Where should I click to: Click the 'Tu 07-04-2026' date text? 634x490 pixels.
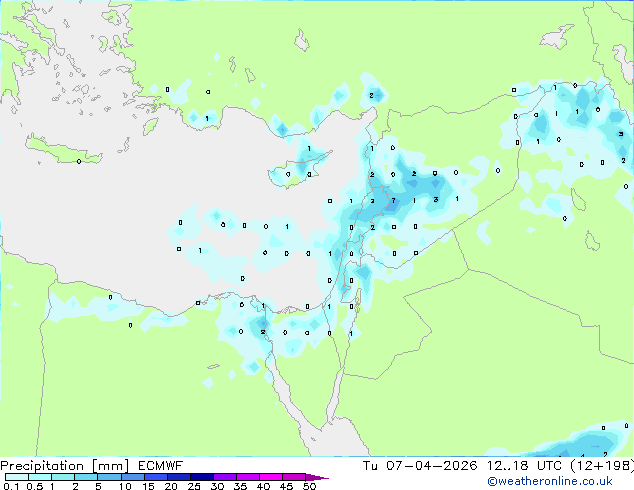point(420,466)
